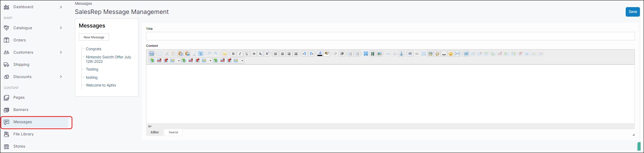The height and width of the screenshot is (153, 644).
Task: Insert an anchor using the anchor icon
Action: [x=401, y=54]
